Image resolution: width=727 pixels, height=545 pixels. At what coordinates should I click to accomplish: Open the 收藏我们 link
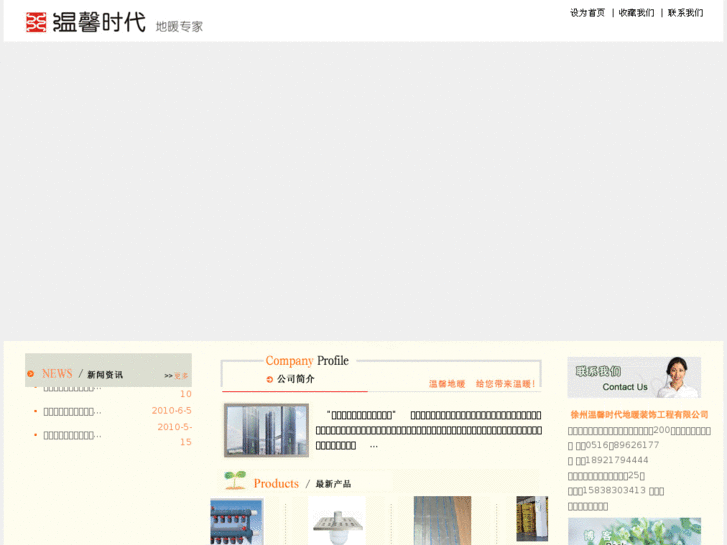point(636,13)
